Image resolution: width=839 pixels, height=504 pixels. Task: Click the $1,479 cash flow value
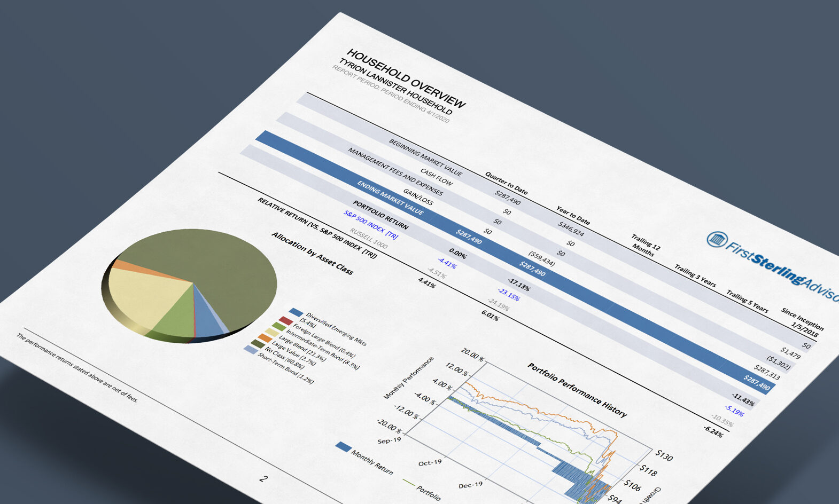(x=790, y=352)
